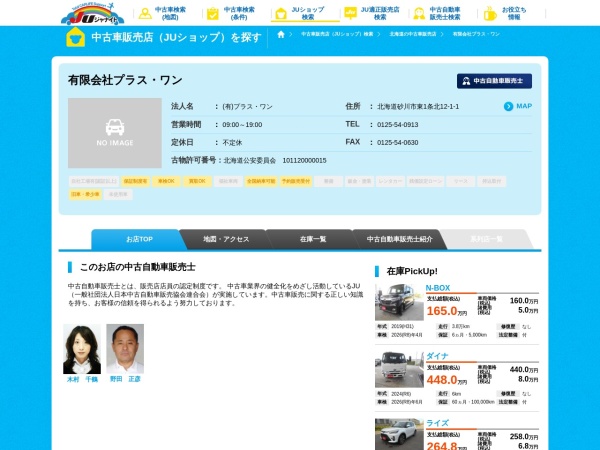
Task: Click the 0125-54-0913 TEL number
Action: [x=397, y=125]
